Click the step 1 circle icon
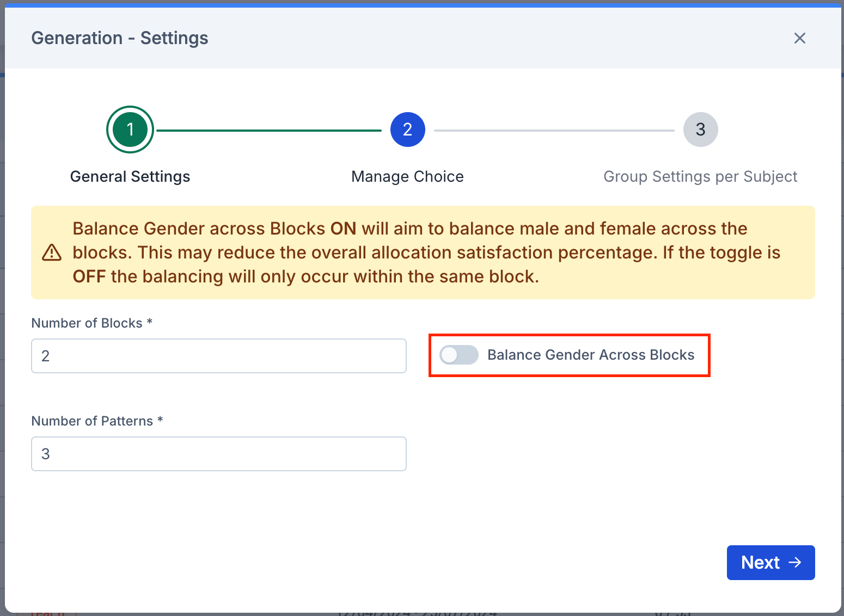 pyautogui.click(x=130, y=130)
